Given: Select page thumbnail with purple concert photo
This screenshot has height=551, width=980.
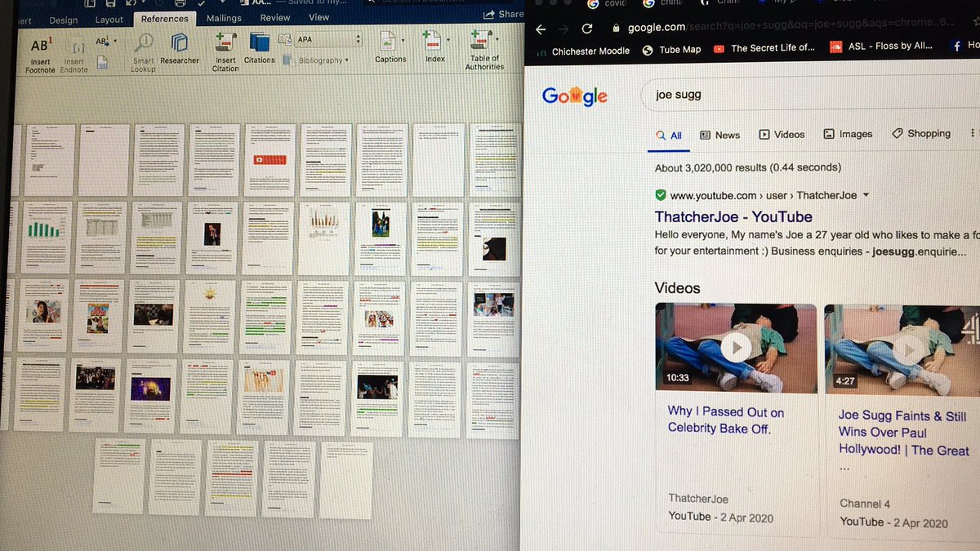Looking at the screenshot, I should point(150,396).
